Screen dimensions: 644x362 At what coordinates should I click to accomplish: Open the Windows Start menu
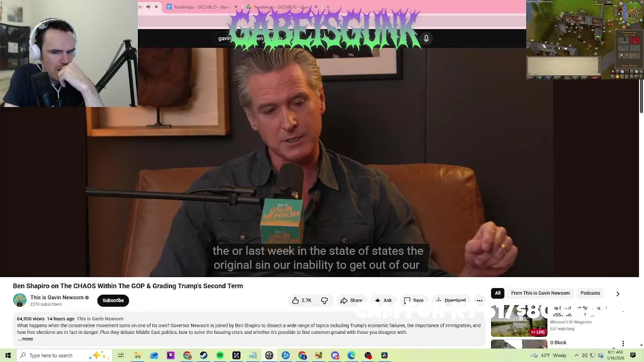(8, 355)
